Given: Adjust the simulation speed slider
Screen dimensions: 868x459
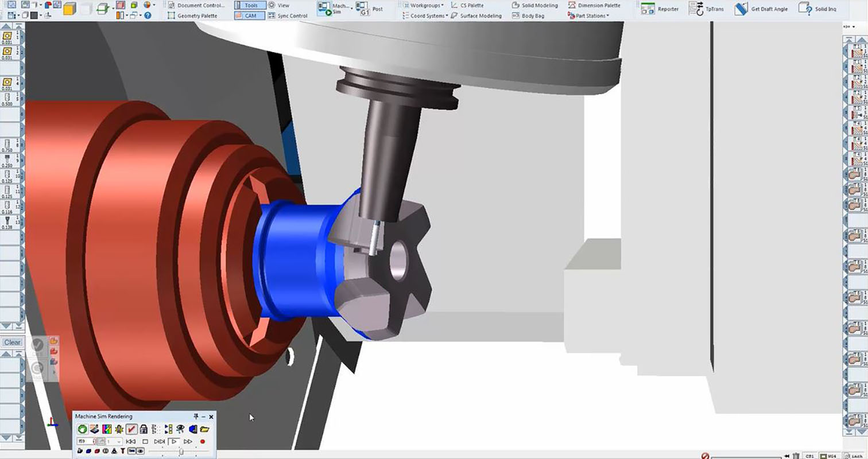Looking at the screenshot, I should (x=180, y=452).
